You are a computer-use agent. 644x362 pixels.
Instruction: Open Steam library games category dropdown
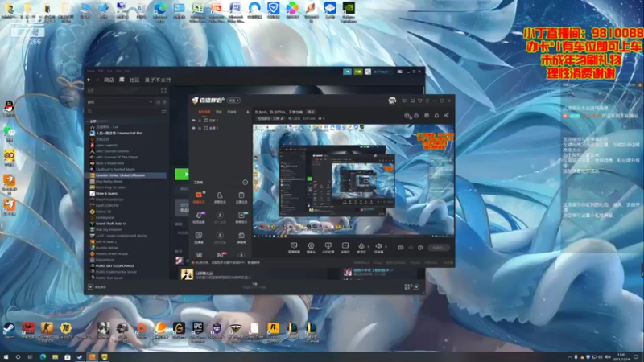(x=151, y=102)
